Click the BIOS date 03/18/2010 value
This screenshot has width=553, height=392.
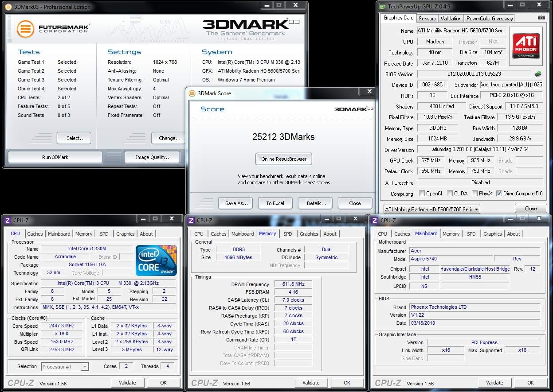475,323
